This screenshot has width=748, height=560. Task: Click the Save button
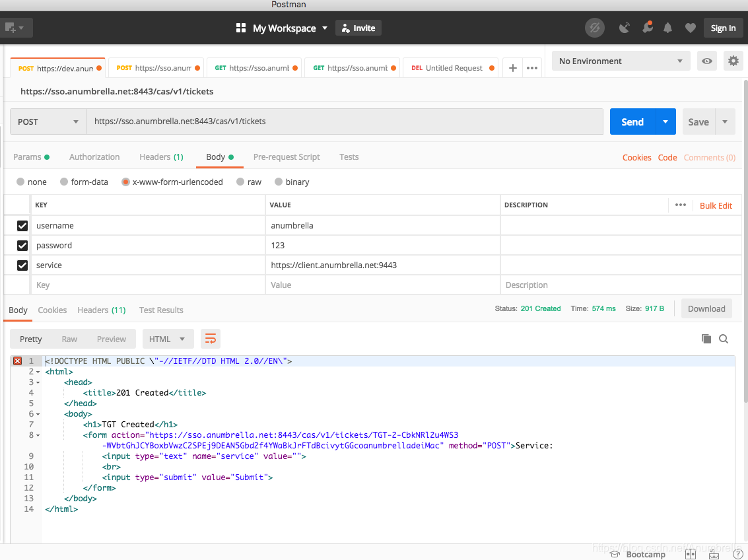coord(698,122)
